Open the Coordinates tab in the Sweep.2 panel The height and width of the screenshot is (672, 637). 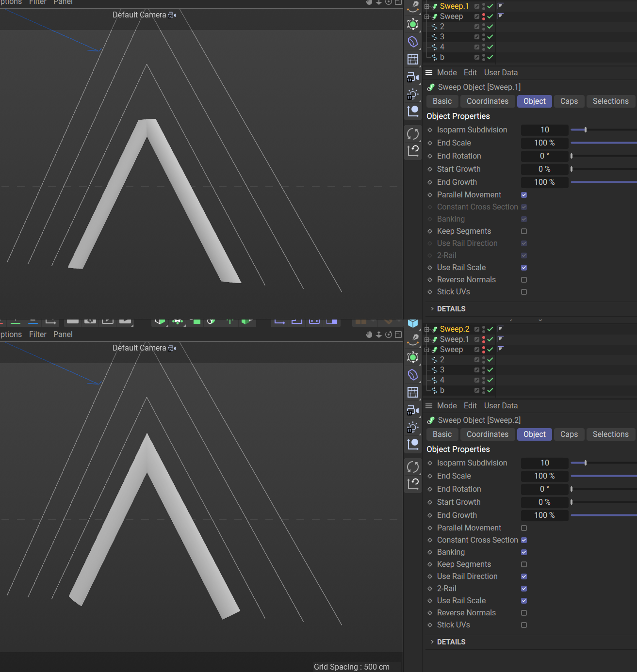tap(488, 434)
